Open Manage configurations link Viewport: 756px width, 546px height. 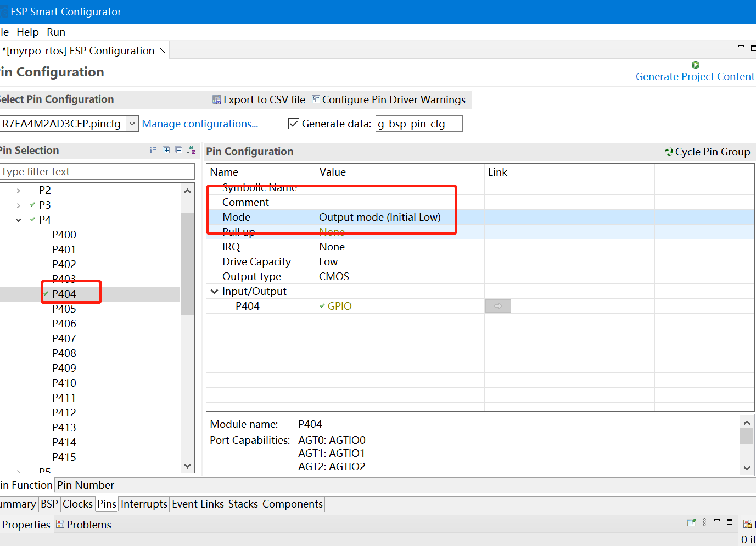click(x=200, y=124)
